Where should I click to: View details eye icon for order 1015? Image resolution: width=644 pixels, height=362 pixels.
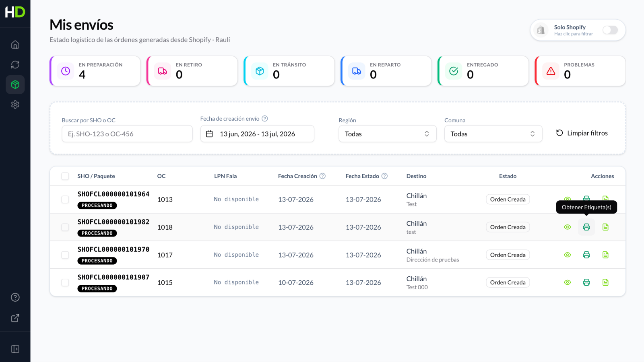click(x=568, y=283)
